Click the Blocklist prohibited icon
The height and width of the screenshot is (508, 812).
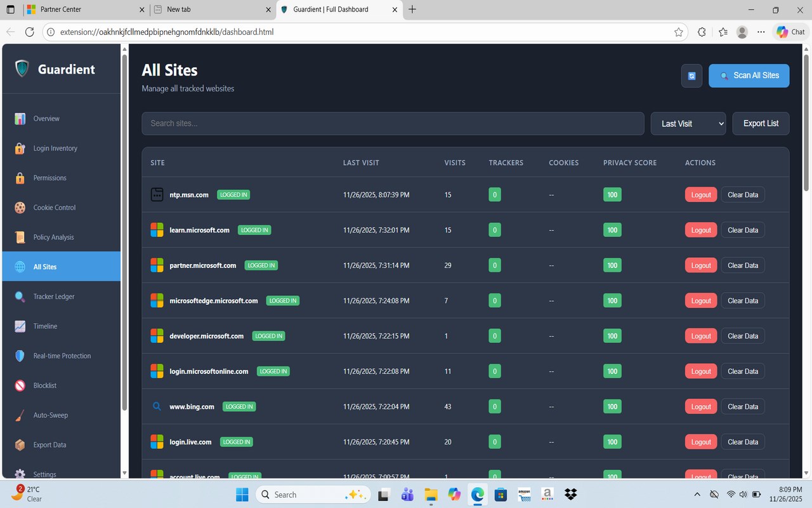(x=20, y=385)
